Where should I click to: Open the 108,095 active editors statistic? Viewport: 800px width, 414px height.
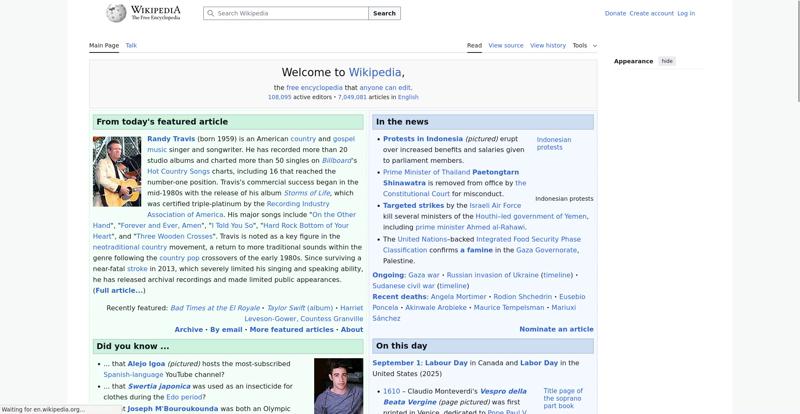pos(280,97)
